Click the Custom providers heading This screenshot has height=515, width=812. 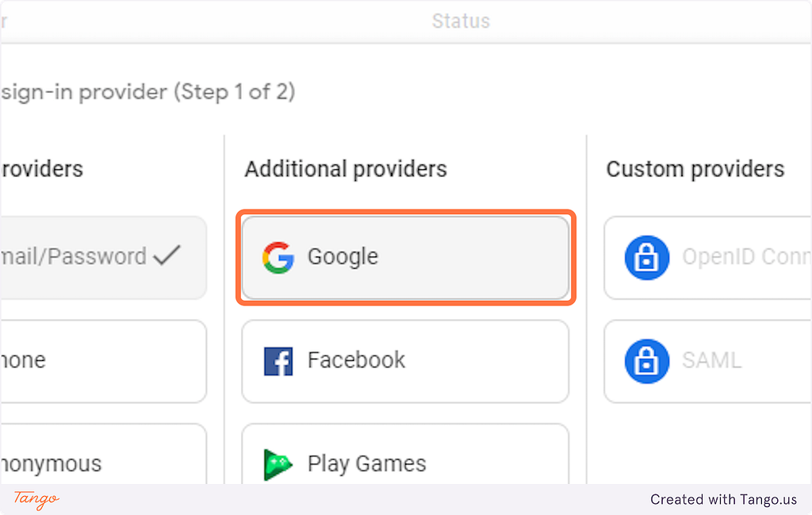695,169
